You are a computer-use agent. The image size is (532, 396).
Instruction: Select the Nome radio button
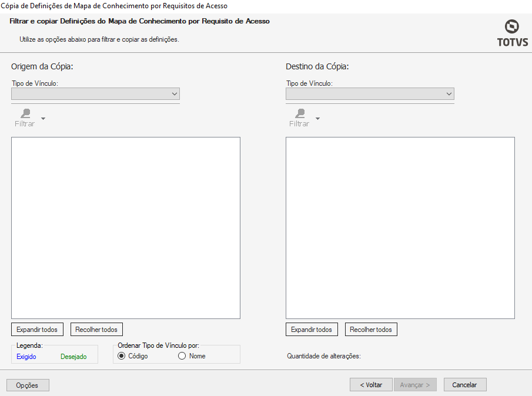(x=182, y=356)
